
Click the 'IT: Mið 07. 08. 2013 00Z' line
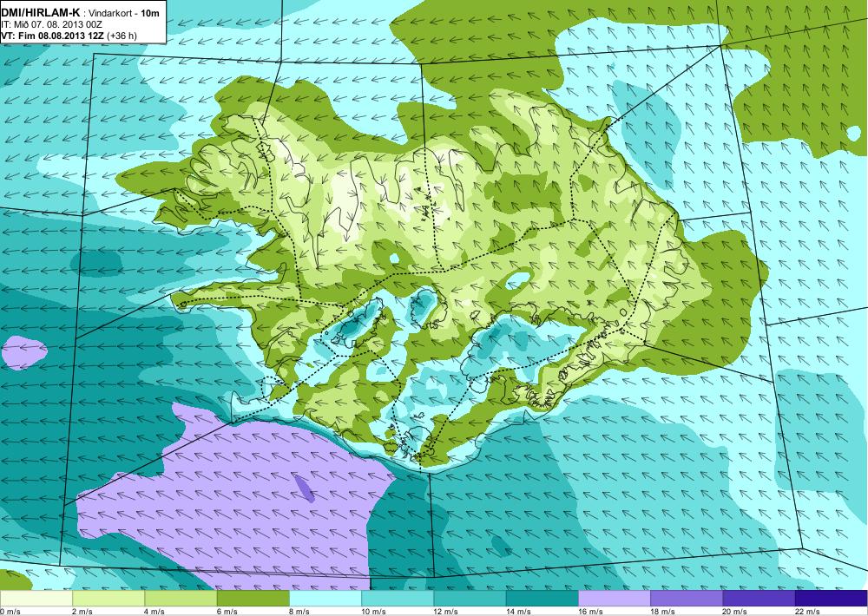[x=51, y=24]
